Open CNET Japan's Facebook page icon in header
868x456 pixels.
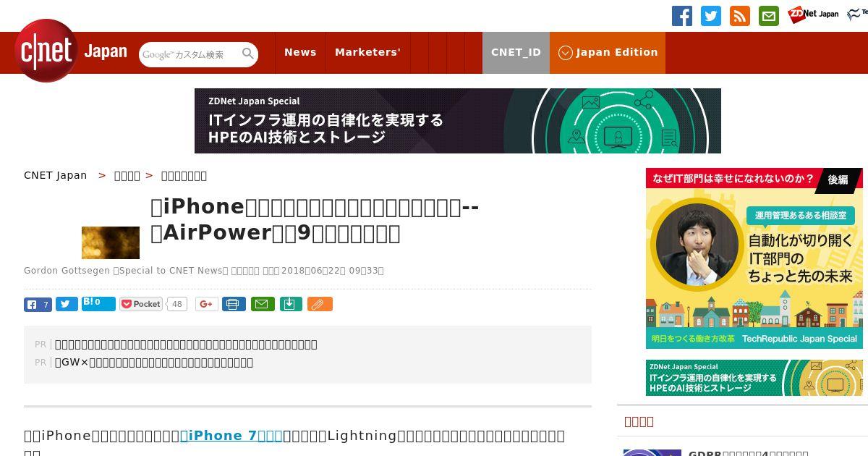[x=682, y=16]
